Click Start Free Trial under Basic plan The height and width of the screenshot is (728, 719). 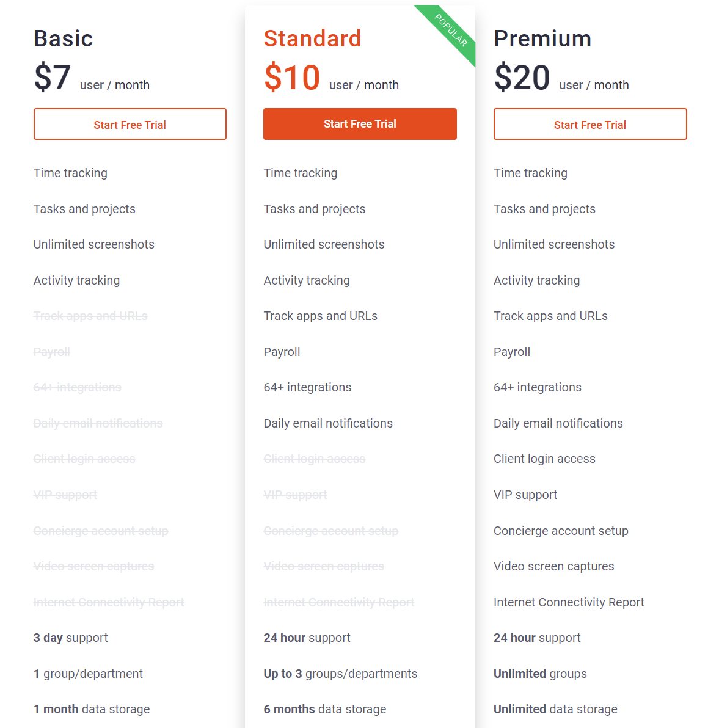pyautogui.click(x=130, y=125)
